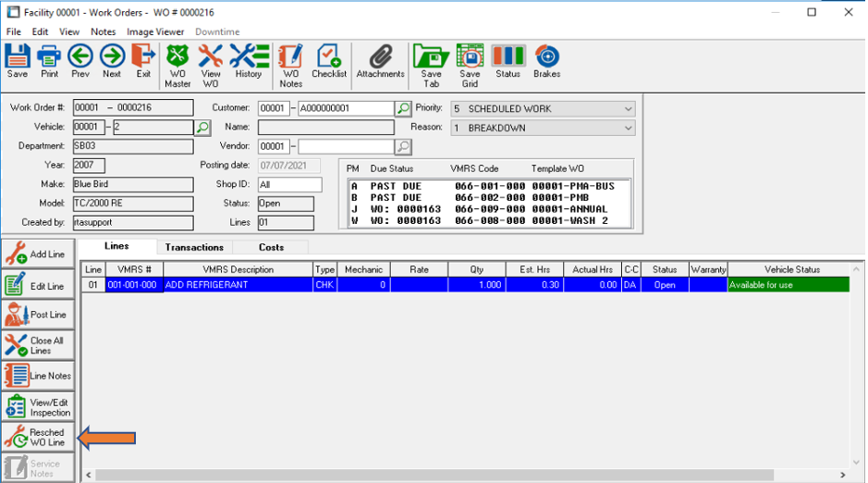Click the Save toolbar icon
This screenshot has height=483, width=868.
tap(18, 61)
